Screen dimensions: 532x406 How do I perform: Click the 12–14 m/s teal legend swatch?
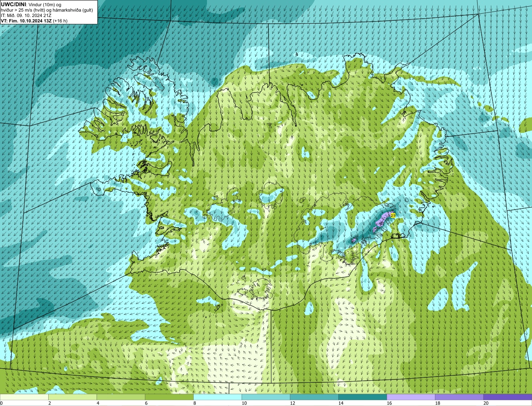pyautogui.click(x=314, y=397)
